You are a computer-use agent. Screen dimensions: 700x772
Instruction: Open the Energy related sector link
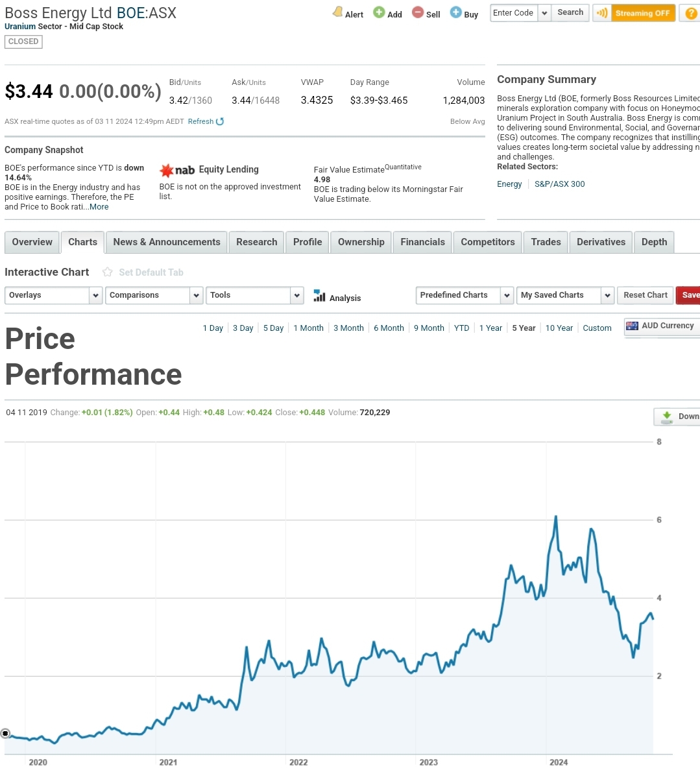click(x=509, y=184)
